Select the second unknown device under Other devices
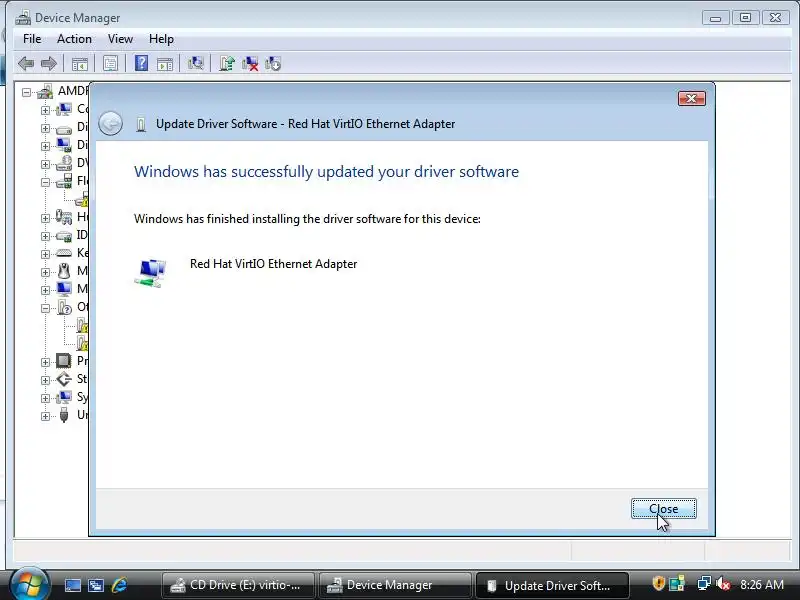 [x=82, y=343]
